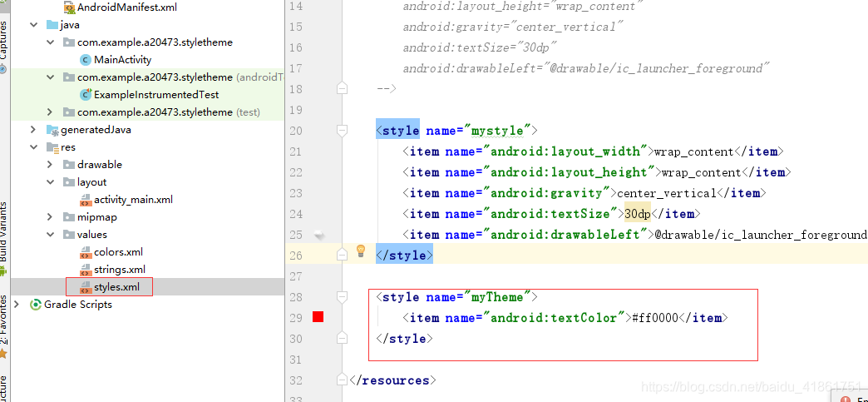Collapse the res folder

(34, 147)
